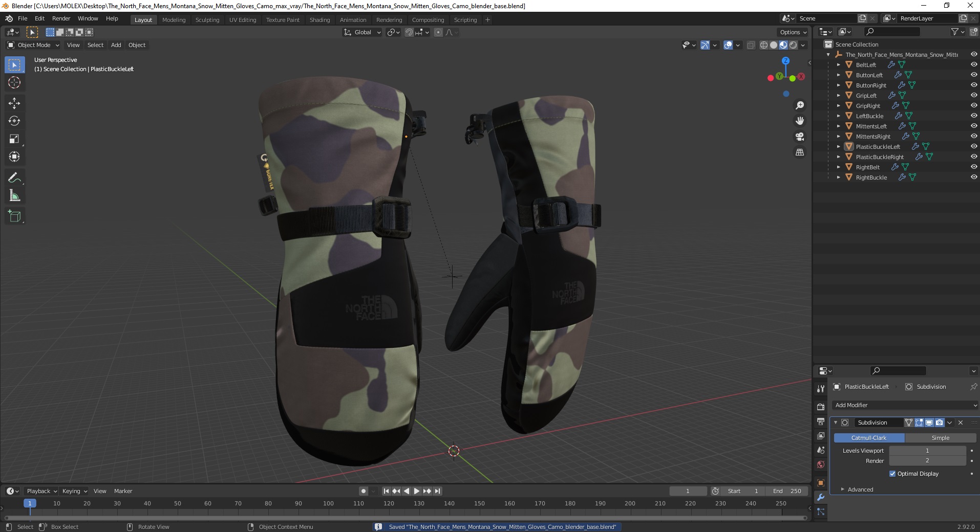Open the Scene properties tab

pyautogui.click(x=821, y=450)
